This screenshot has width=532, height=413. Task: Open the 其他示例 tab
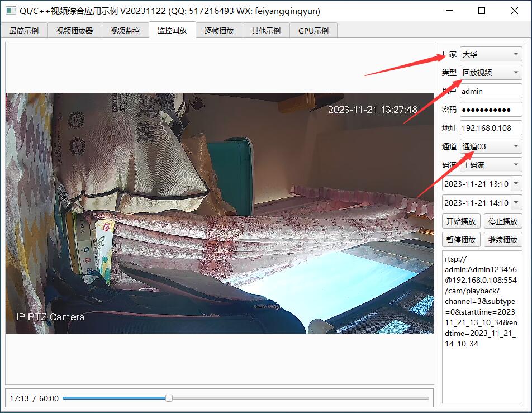(265, 31)
